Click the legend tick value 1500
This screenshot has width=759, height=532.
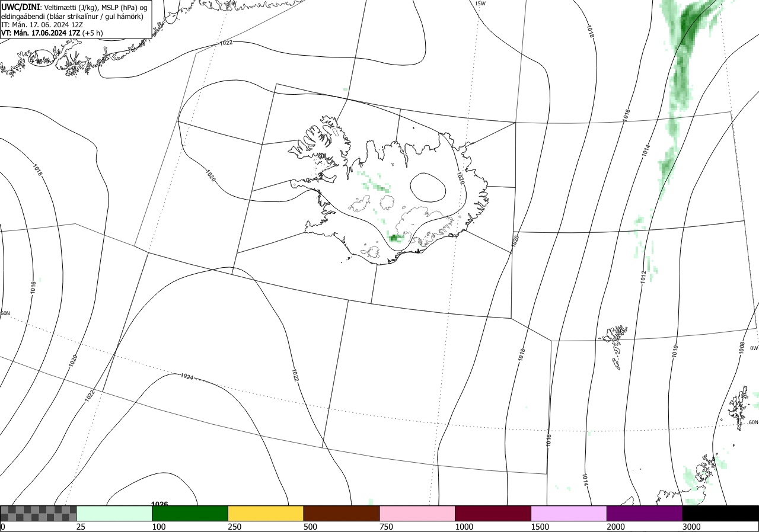click(540, 527)
